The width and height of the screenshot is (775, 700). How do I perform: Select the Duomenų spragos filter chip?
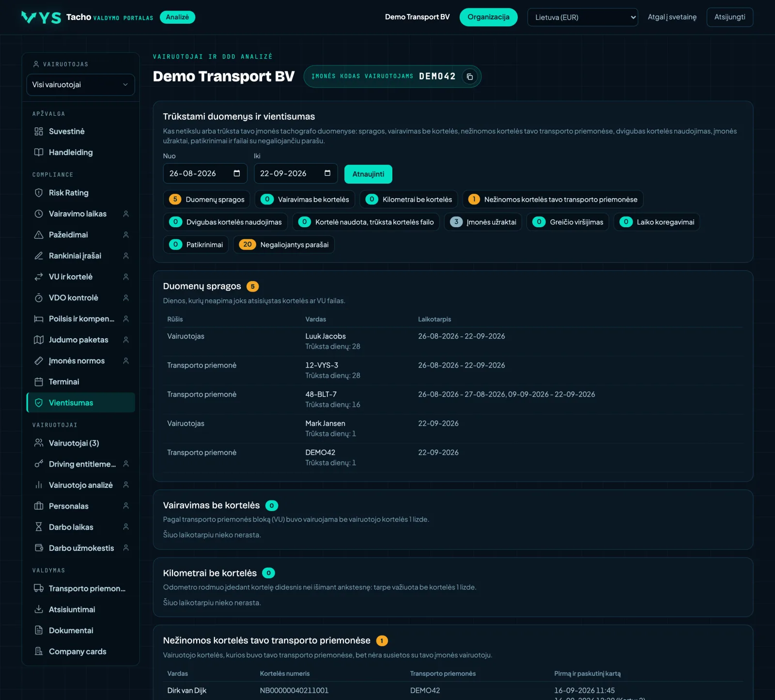pos(207,199)
